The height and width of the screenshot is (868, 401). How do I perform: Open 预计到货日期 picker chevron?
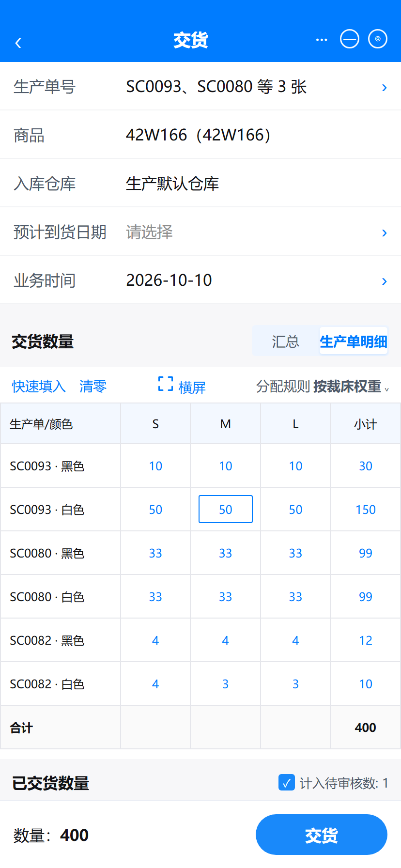[x=384, y=232]
